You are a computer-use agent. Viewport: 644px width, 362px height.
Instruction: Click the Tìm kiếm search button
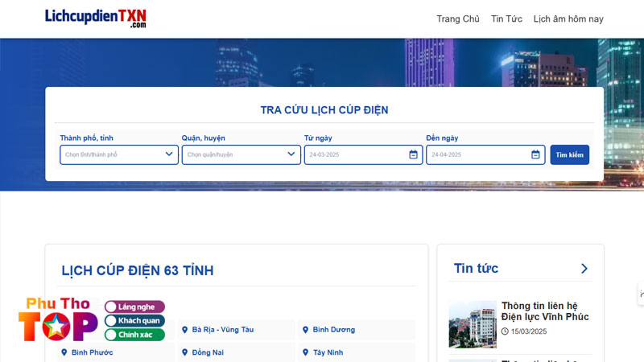[570, 154]
